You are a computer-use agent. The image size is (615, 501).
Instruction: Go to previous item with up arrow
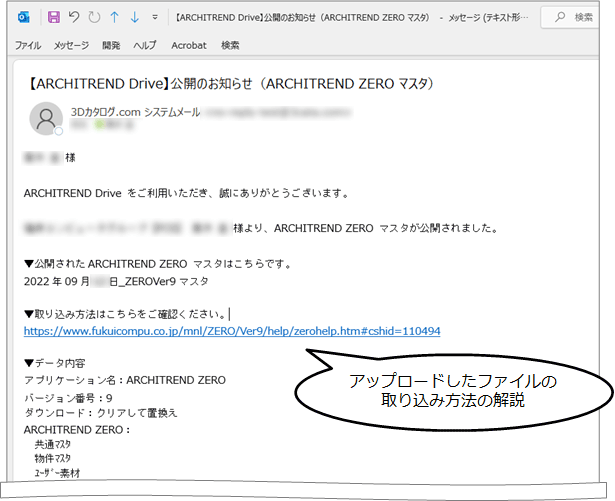(x=114, y=17)
